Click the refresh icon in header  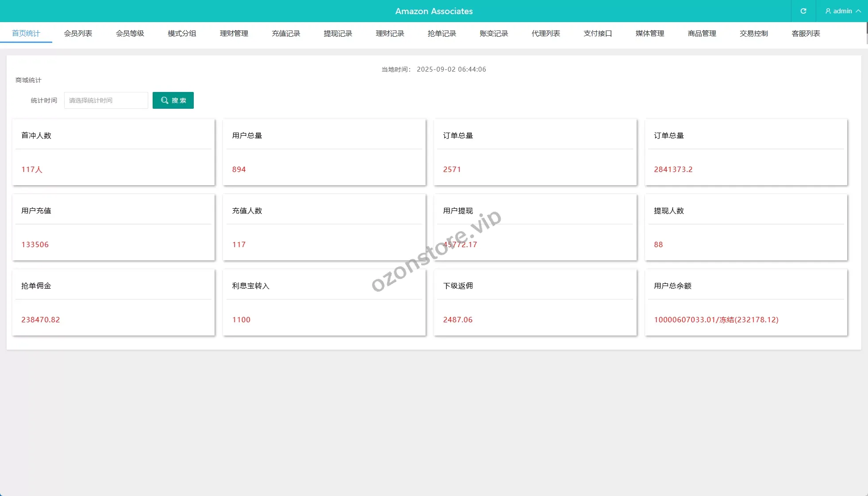point(803,11)
